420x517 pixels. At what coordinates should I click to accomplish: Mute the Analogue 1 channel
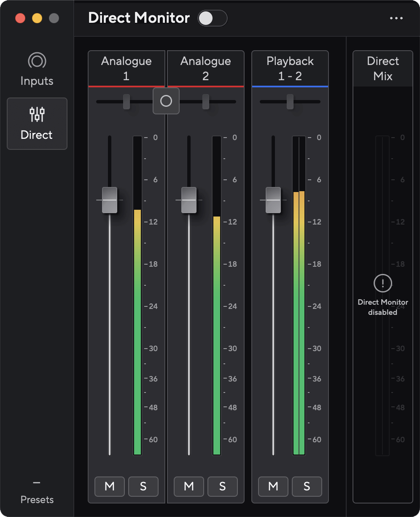pyautogui.click(x=110, y=486)
